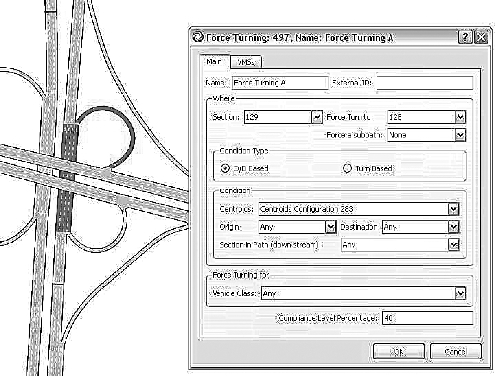This screenshot has width=497, height=376.
Task: Select the Turn Based radio button
Action: pos(347,168)
